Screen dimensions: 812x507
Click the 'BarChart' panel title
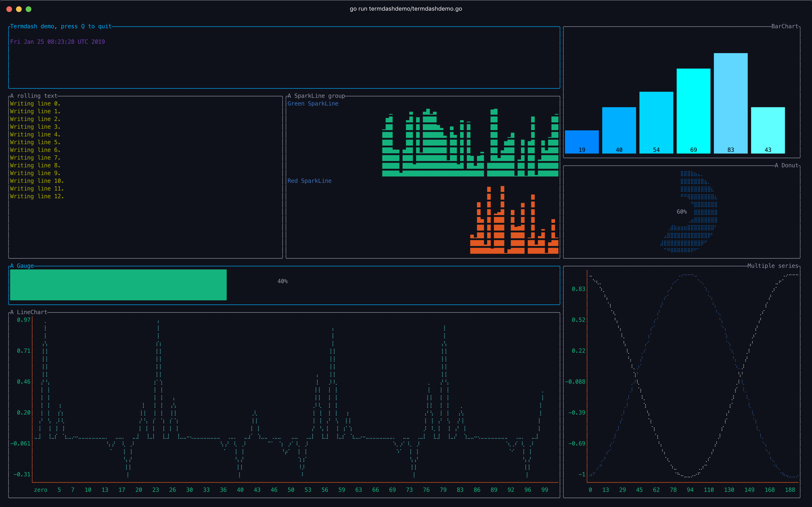point(784,26)
